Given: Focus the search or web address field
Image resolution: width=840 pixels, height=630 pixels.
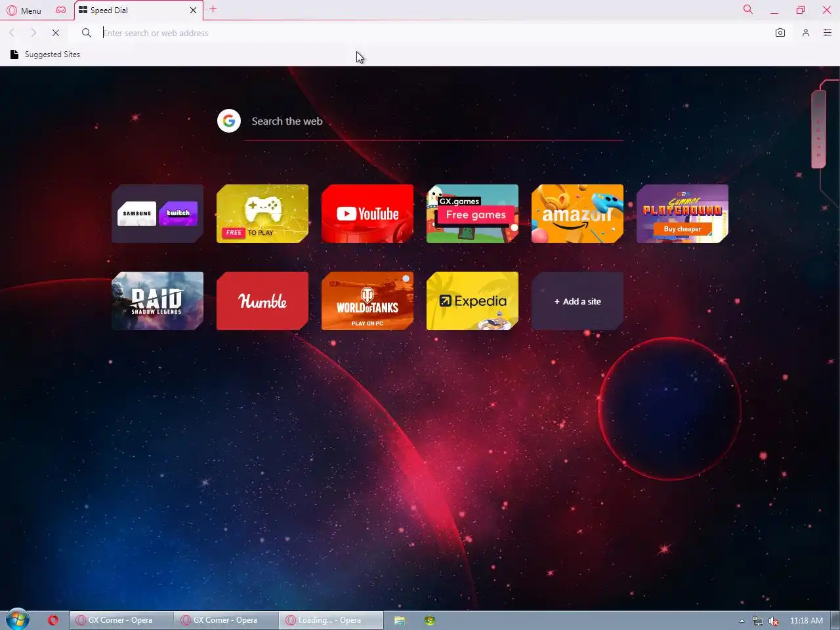Looking at the screenshot, I should click(x=433, y=33).
